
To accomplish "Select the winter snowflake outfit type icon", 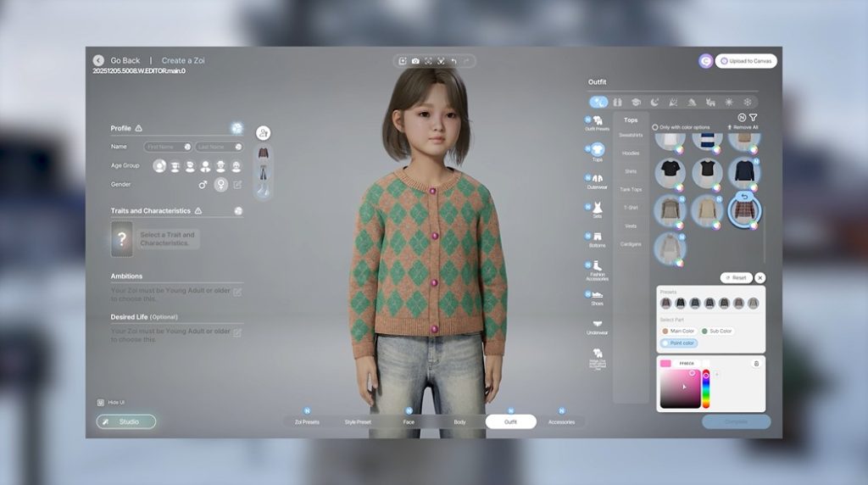I will pyautogui.click(x=746, y=102).
